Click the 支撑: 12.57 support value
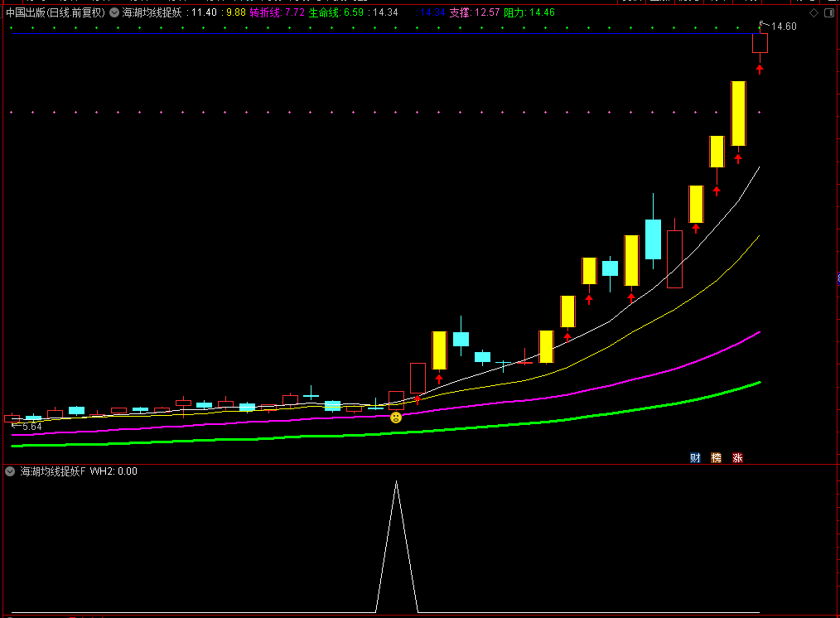This screenshot has height=618, width=840. click(x=474, y=12)
